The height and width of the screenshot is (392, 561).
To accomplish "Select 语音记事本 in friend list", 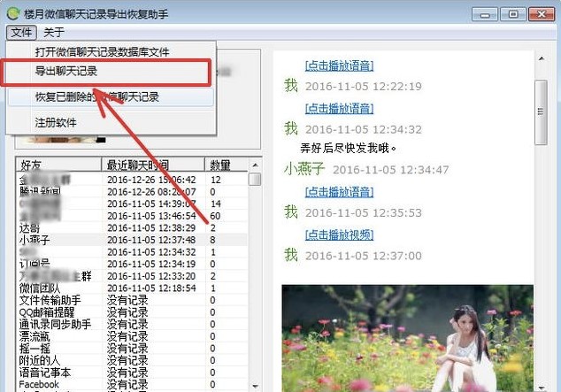I will (x=45, y=373).
